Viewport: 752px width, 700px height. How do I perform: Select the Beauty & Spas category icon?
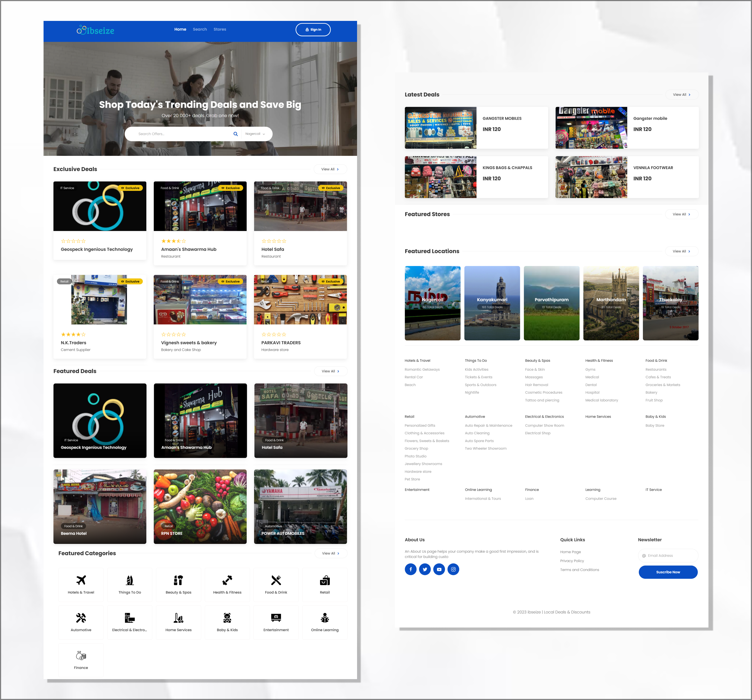(x=178, y=580)
